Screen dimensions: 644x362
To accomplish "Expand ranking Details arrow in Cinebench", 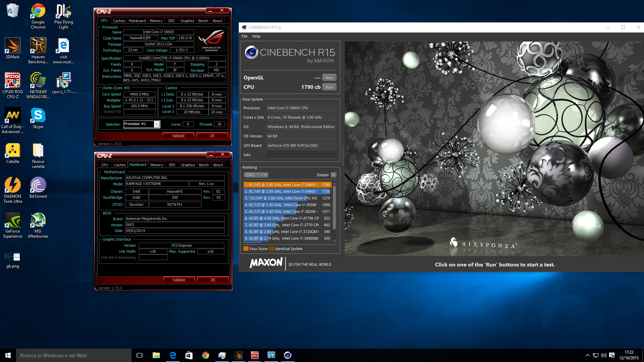I will (x=333, y=175).
